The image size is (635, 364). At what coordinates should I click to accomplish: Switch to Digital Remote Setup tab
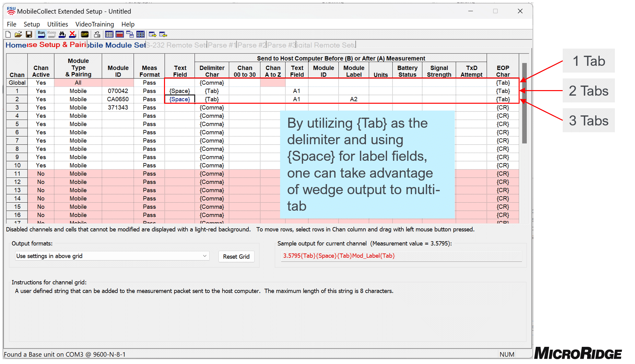326,45
